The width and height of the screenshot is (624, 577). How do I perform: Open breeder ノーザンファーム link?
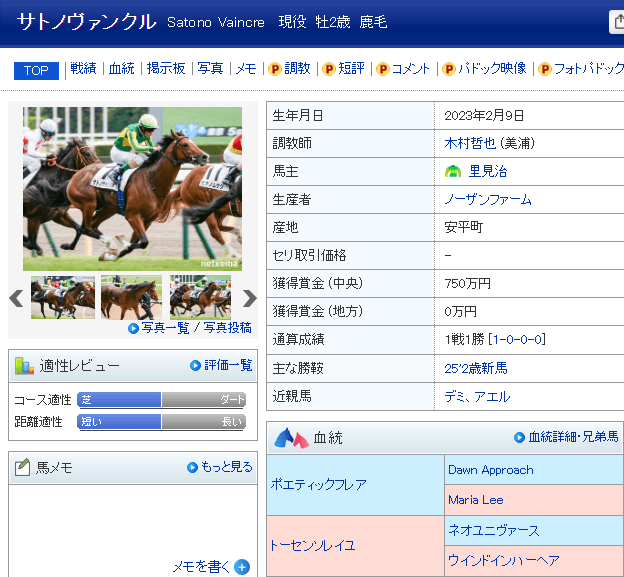coord(488,199)
